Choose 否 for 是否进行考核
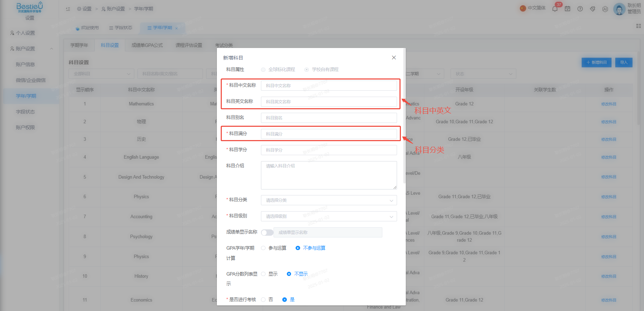 pos(267,299)
